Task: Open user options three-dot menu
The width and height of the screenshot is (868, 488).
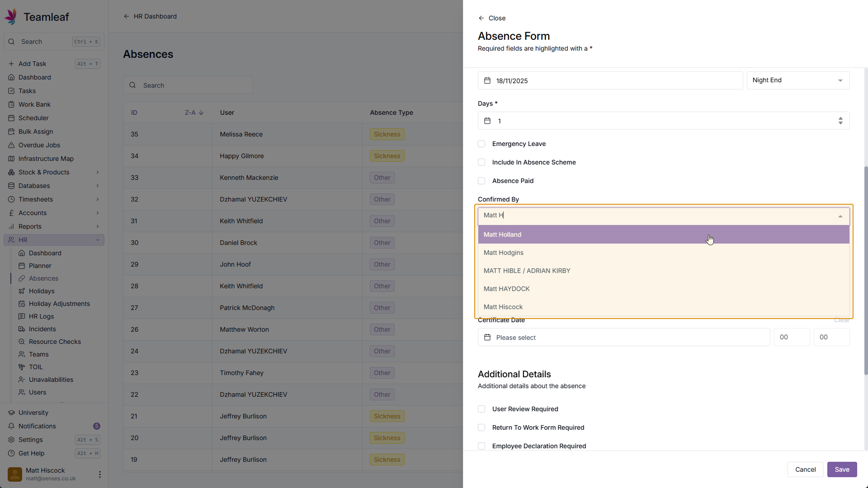Action: [99, 474]
